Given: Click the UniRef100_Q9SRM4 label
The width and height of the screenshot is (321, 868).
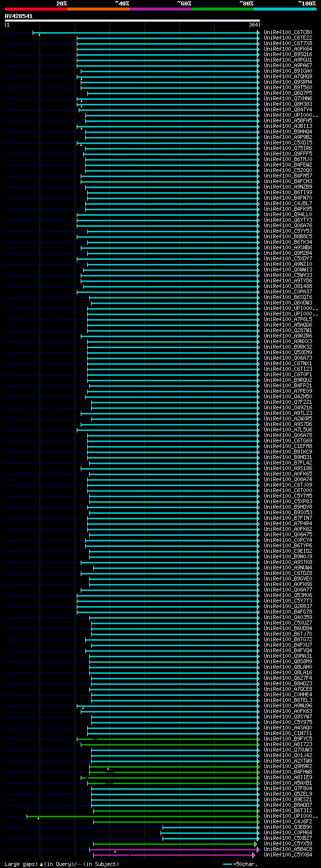Looking at the screenshot, I should pos(288,82).
